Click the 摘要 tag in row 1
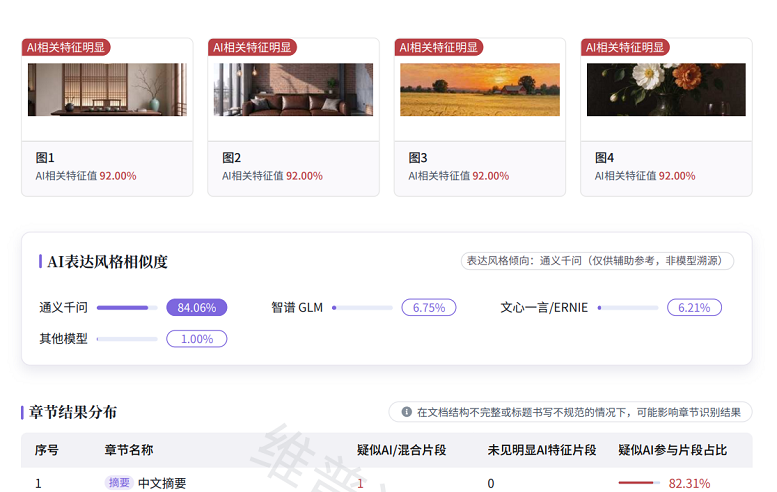Image resolution: width=777 pixels, height=492 pixels. click(x=119, y=483)
